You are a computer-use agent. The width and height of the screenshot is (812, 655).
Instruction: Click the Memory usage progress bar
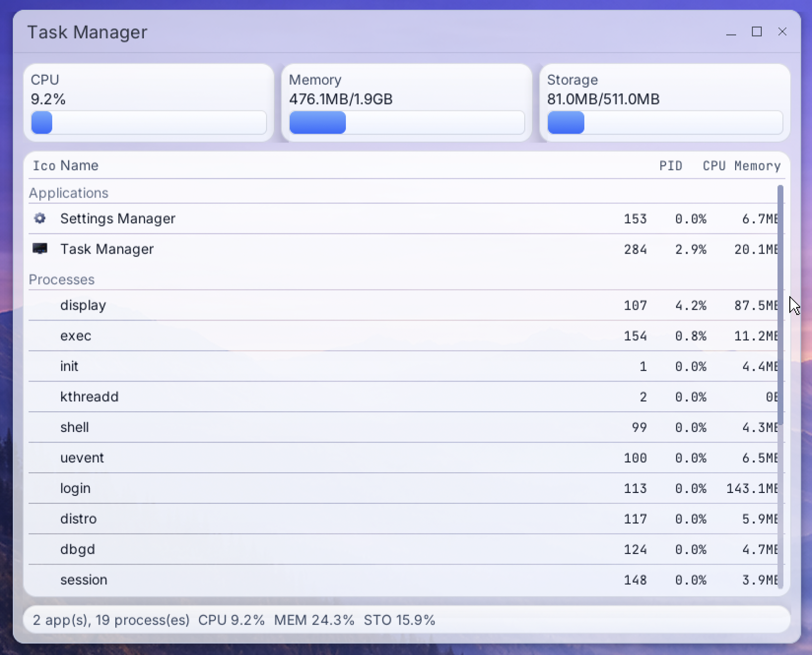pyautogui.click(x=406, y=123)
